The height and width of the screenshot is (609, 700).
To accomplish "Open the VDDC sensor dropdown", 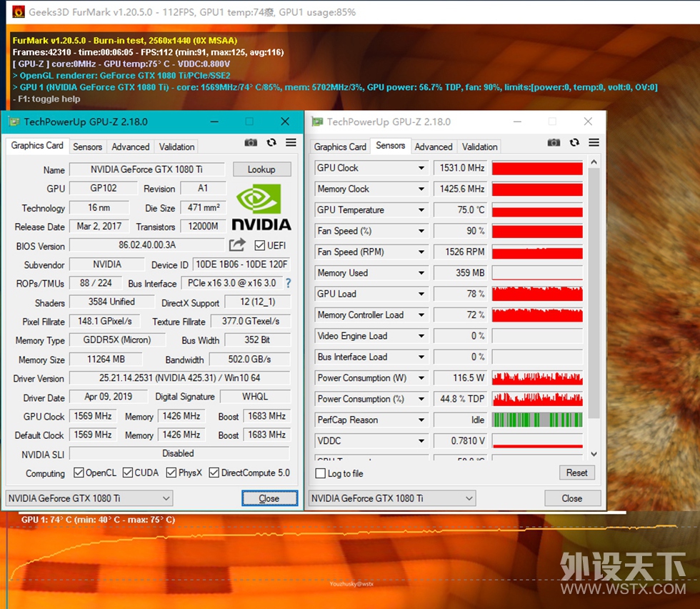I will (421, 441).
